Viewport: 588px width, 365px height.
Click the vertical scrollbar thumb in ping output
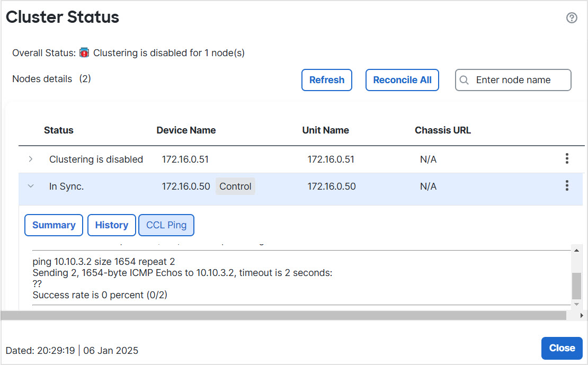coord(576,286)
